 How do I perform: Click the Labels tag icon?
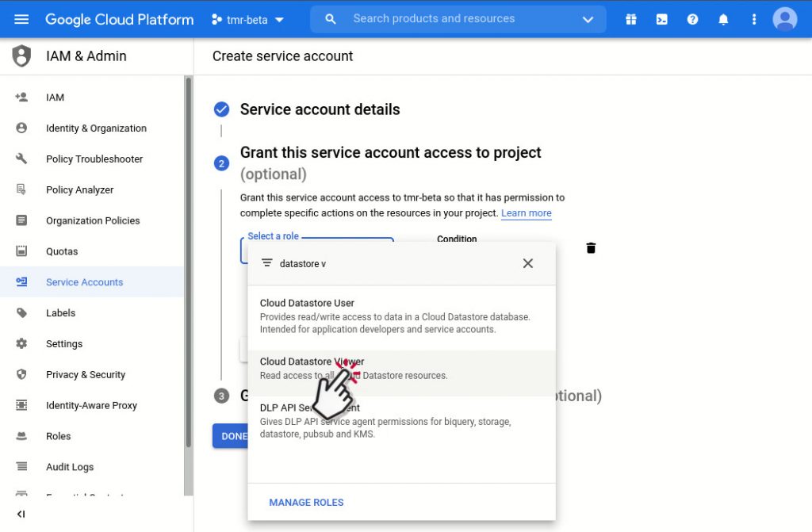coord(21,313)
